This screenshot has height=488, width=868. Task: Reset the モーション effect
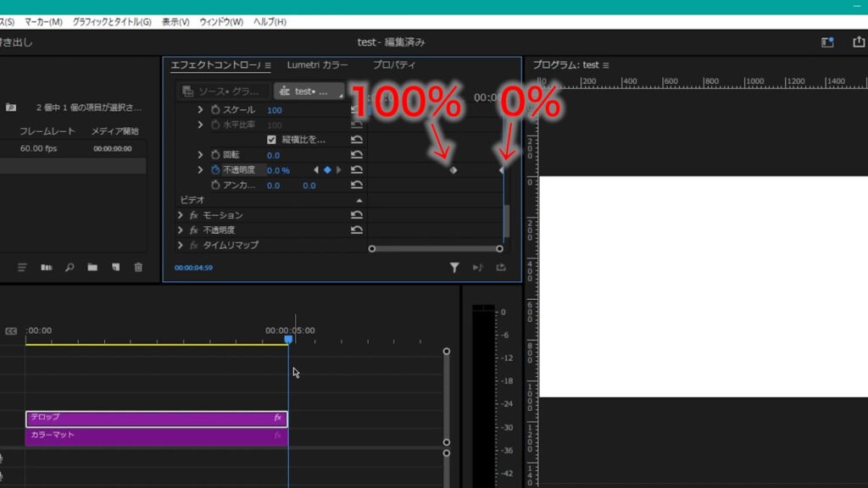(357, 214)
